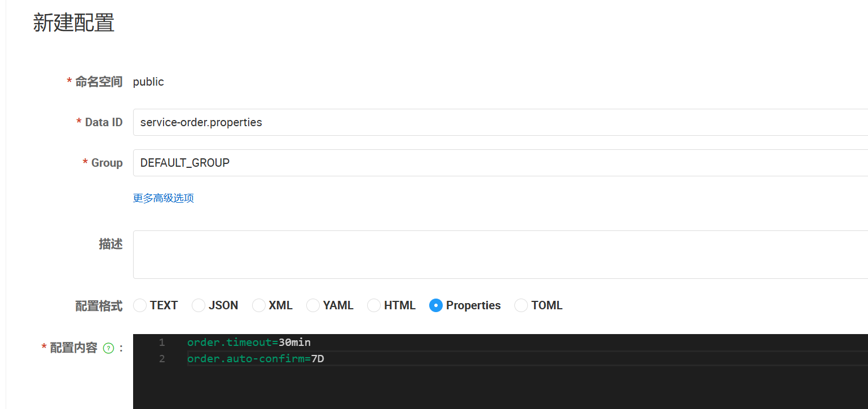This screenshot has height=409, width=868.
Task: Click the public namespace value
Action: tap(148, 82)
